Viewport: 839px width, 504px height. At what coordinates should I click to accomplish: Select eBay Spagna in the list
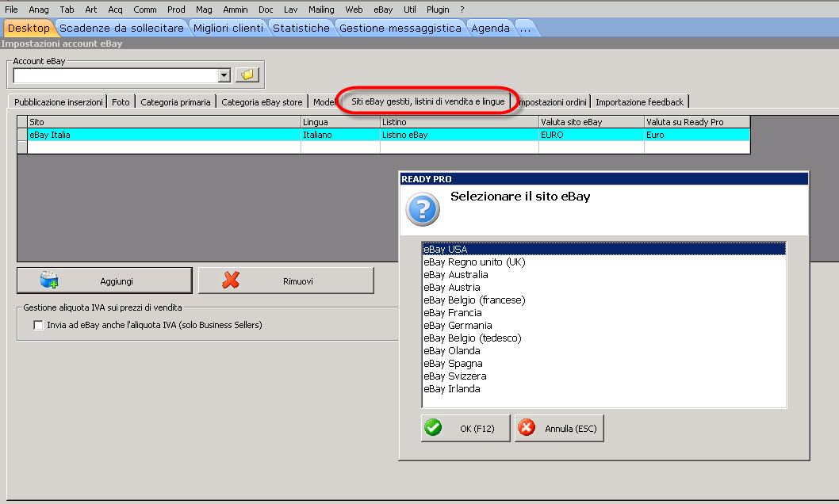click(x=603, y=364)
